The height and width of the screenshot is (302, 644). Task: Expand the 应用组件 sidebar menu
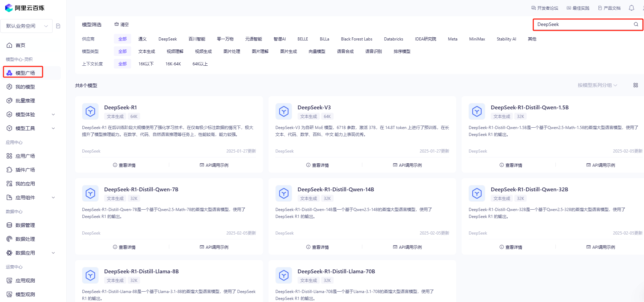pos(53,198)
